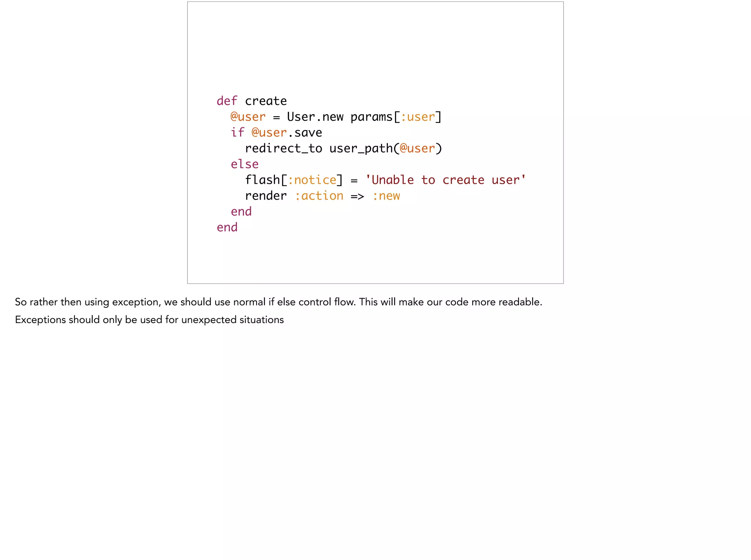Click the 'Exceptions should only be used' note line

pos(149,319)
